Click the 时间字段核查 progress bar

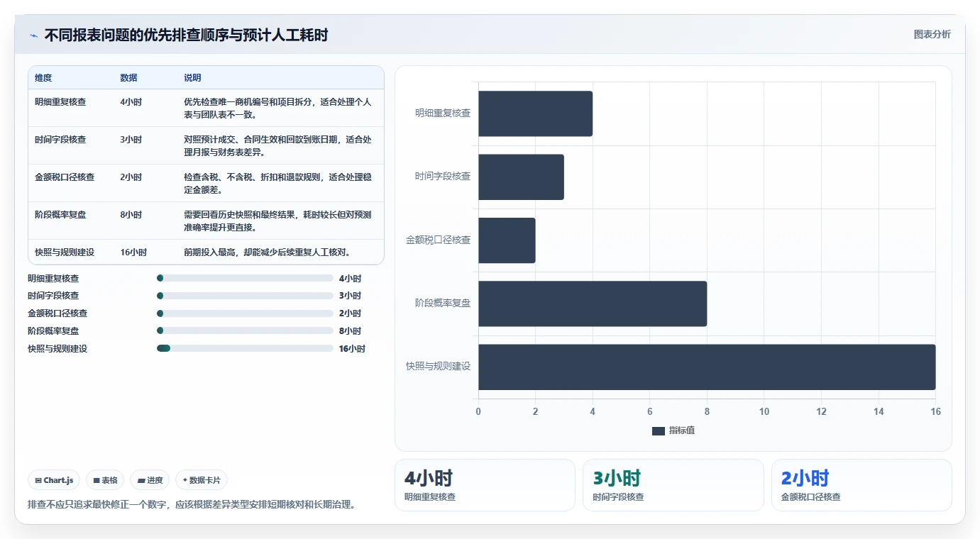[245, 296]
